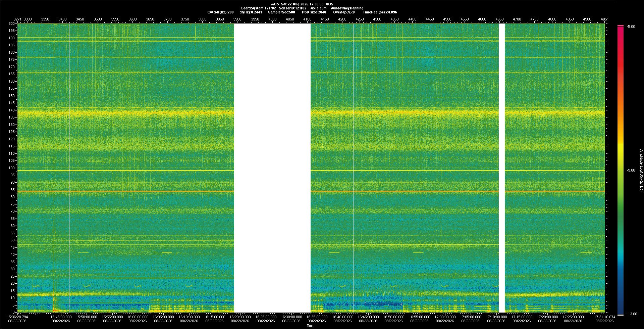The width and height of the screenshot is (644, 329).
Task: Click the 'CoordSystem:121f02' header text
Action: [258, 8]
